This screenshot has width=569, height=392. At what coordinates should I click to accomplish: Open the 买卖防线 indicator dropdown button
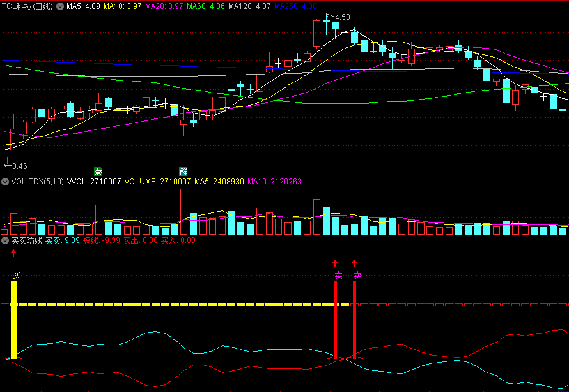coord(5,240)
